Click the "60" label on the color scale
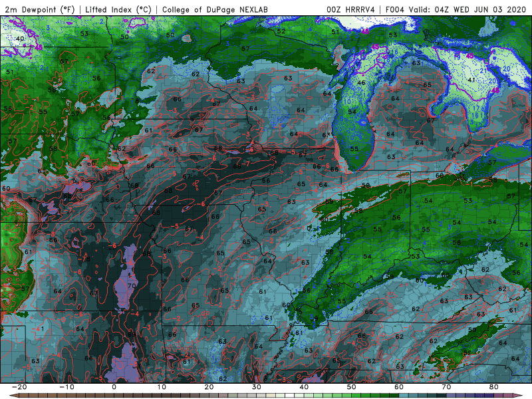Image resolution: width=532 pixels, height=399 pixels. tap(399, 387)
